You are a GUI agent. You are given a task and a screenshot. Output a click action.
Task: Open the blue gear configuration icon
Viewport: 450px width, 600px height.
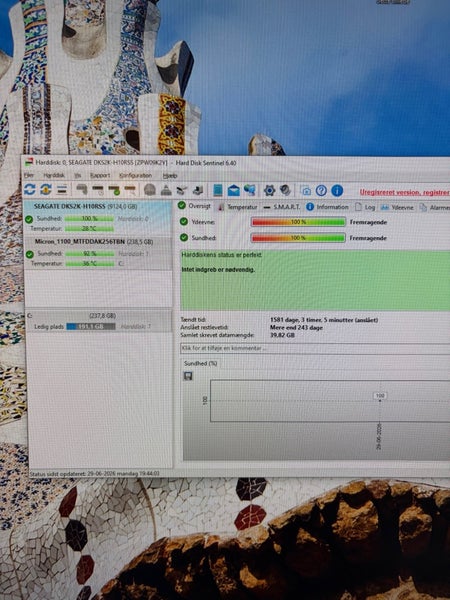pyautogui.click(x=269, y=190)
